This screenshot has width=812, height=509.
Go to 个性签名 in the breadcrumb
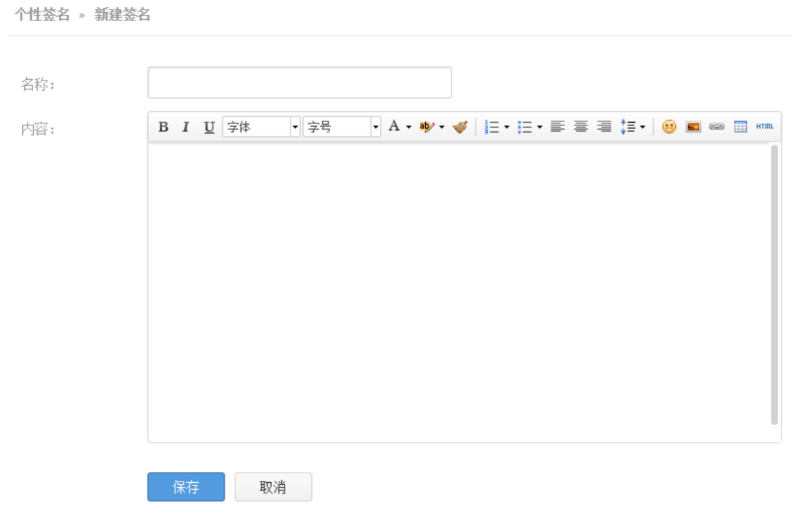tap(42, 15)
